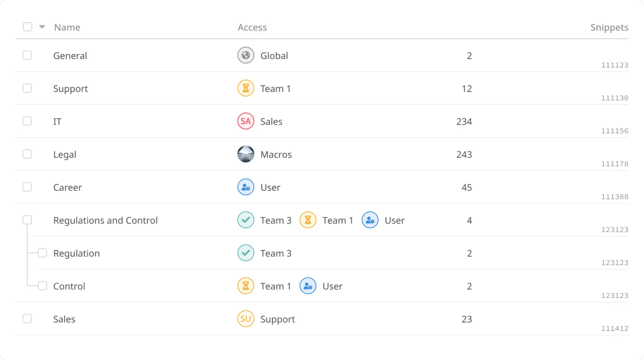Viewport: 644px width, 360px height.
Task: Click hourglass Team 1 icon in Regulations and Control row
Action: [x=308, y=220]
